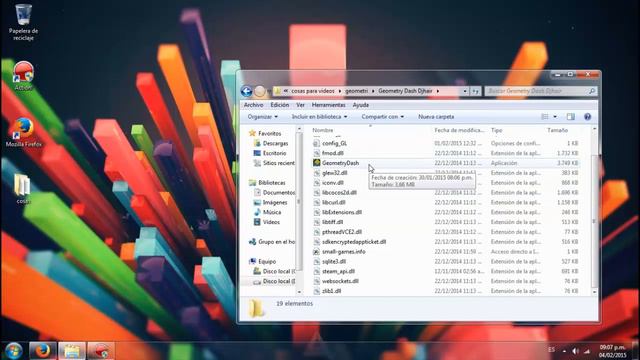
Task: Open the view options dropdown arrow
Action: pyautogui.click(x=555, y=117)
